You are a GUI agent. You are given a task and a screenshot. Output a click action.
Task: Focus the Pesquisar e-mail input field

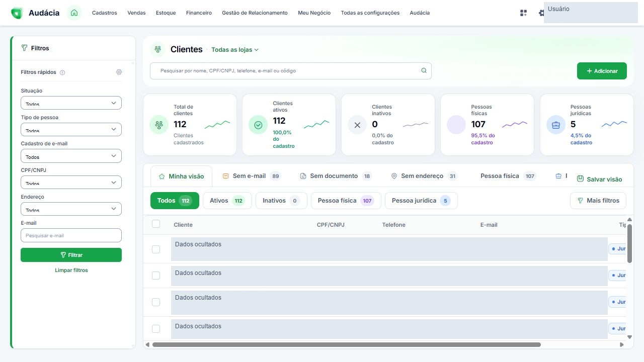(71, 235)
